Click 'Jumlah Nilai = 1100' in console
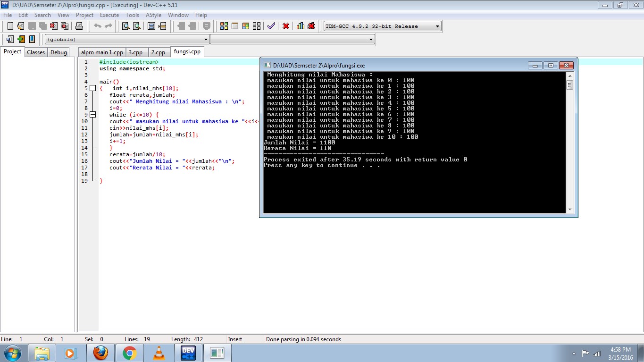 [300, 143]
